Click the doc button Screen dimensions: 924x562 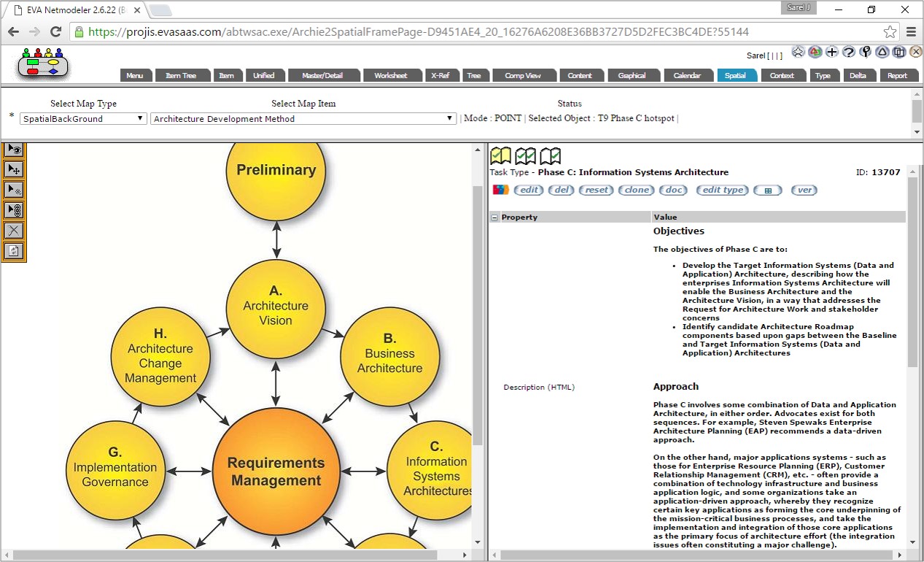(x=674, y=190)
